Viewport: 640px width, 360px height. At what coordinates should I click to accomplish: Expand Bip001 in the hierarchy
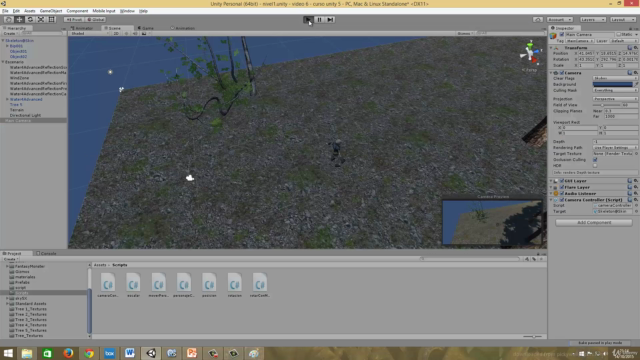pyautogui.click(x=7, y=46)
